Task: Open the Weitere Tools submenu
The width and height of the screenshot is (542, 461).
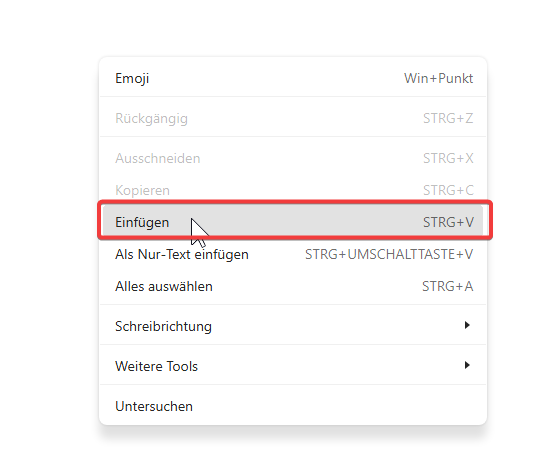Action: click(x=293, y=366)
